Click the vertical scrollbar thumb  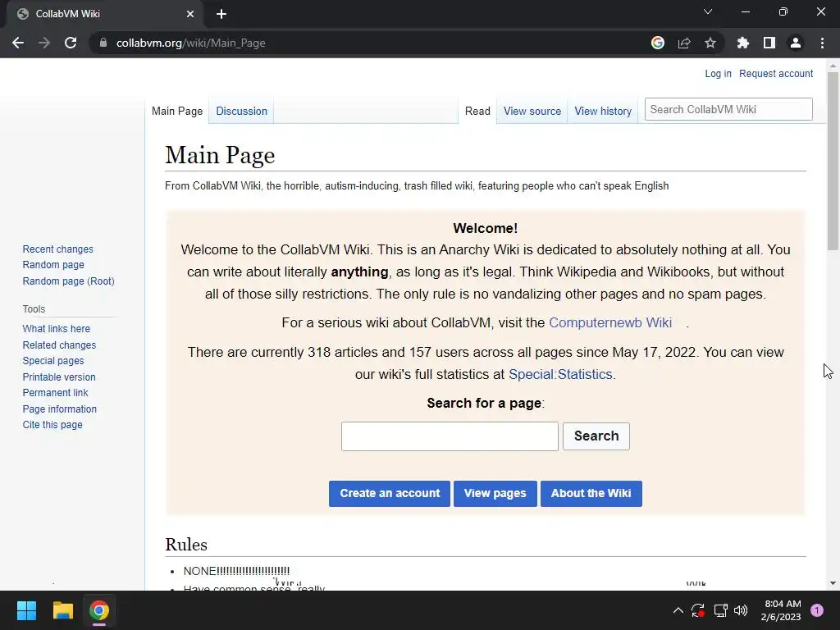pos(833,161)
